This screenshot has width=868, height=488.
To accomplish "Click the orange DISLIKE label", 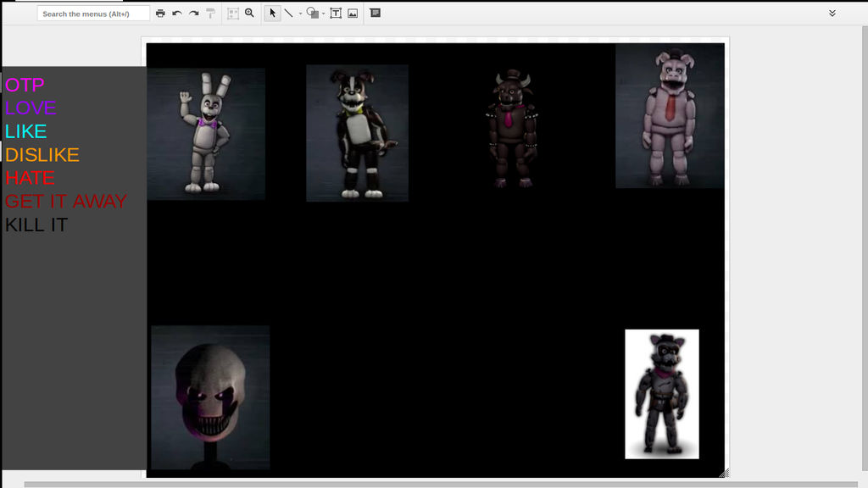I will click(42, 155).
